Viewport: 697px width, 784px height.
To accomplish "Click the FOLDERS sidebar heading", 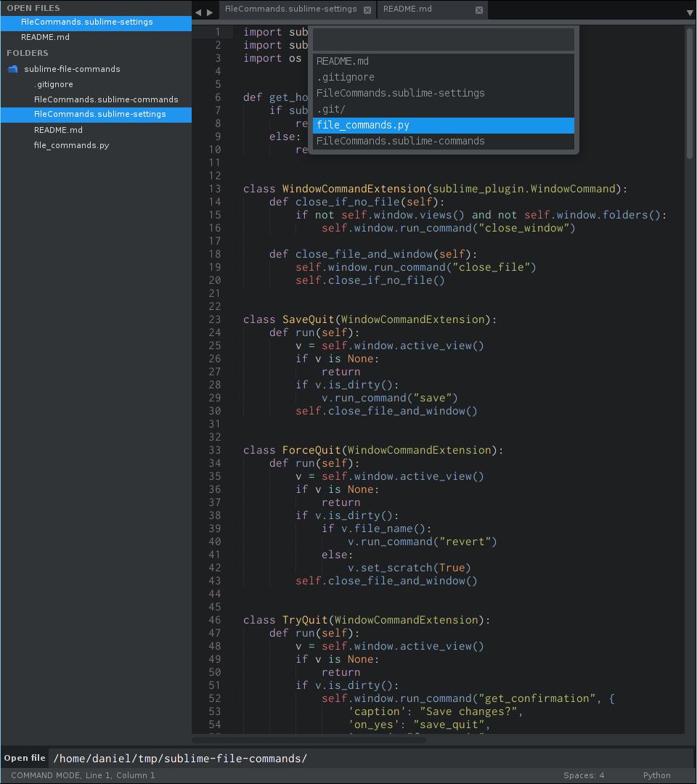I will click(28, 53).
